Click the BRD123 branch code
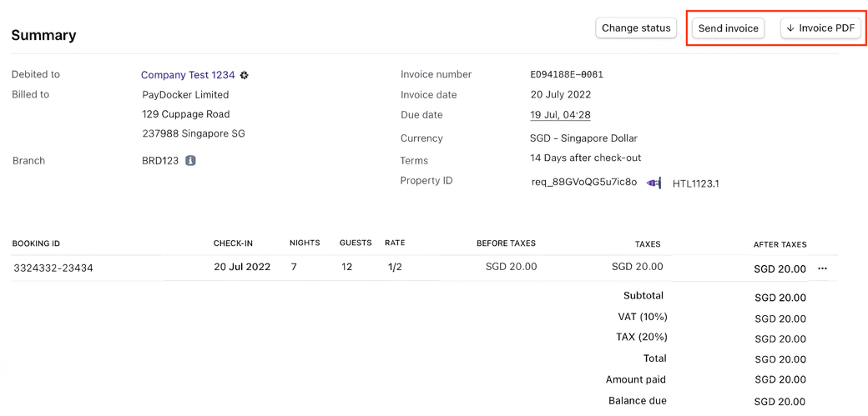 (x=160, y=161)
